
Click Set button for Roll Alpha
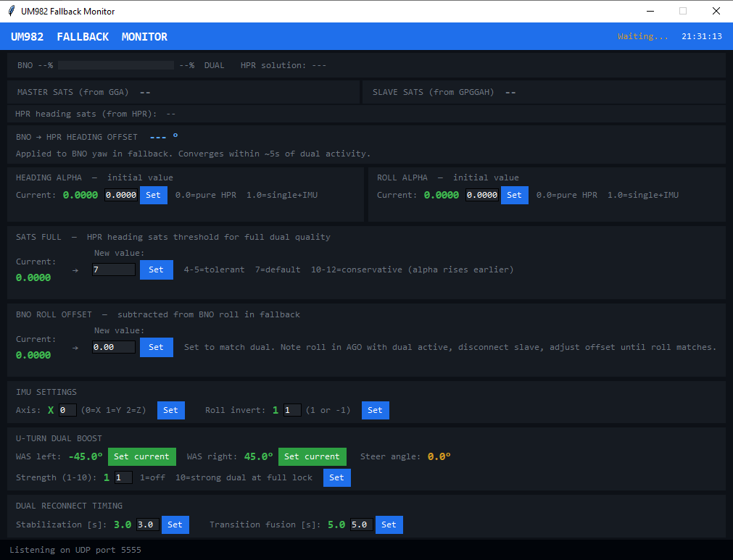(x=514, y=195)
